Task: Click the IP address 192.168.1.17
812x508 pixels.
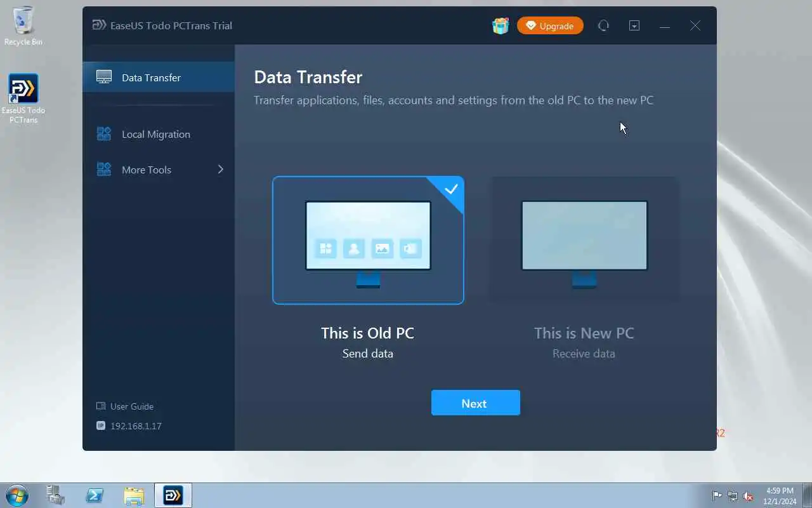Action: point(136,426)
